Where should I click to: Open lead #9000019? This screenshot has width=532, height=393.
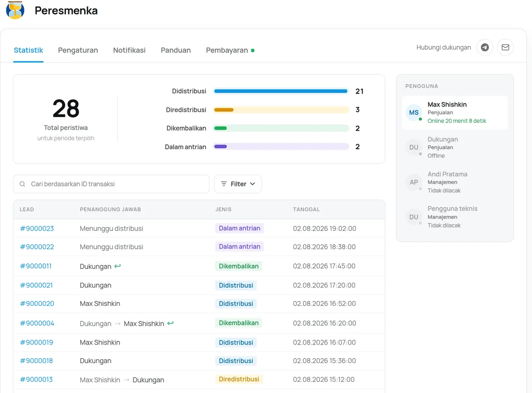click(x=36, y=342)
